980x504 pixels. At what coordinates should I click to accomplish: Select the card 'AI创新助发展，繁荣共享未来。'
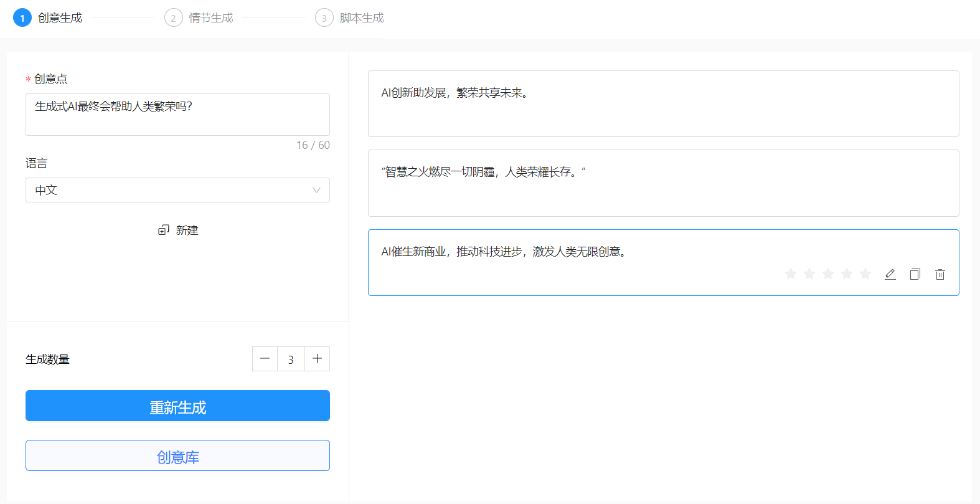(x=663, y=103)
